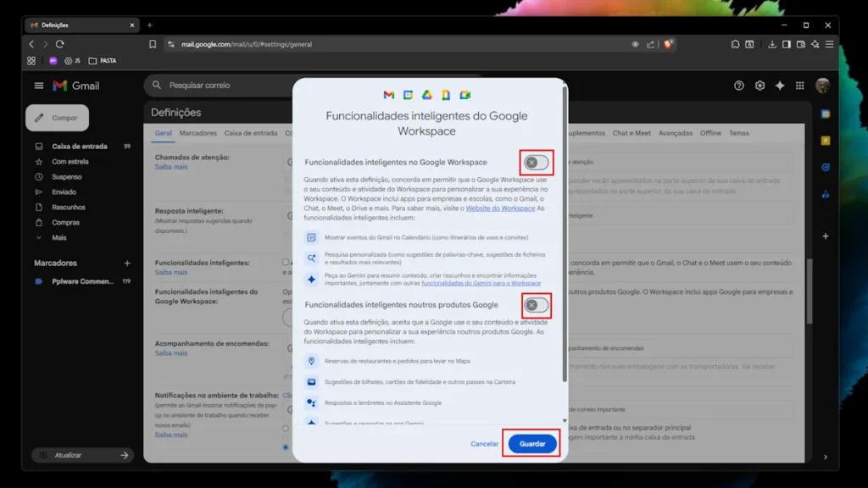
Task: Toggle smart features in other Google products
Action: tap(536, 305)
